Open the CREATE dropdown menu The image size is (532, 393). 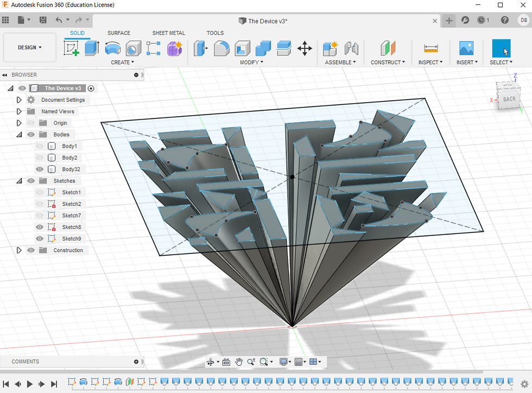(x=123, y=62)
